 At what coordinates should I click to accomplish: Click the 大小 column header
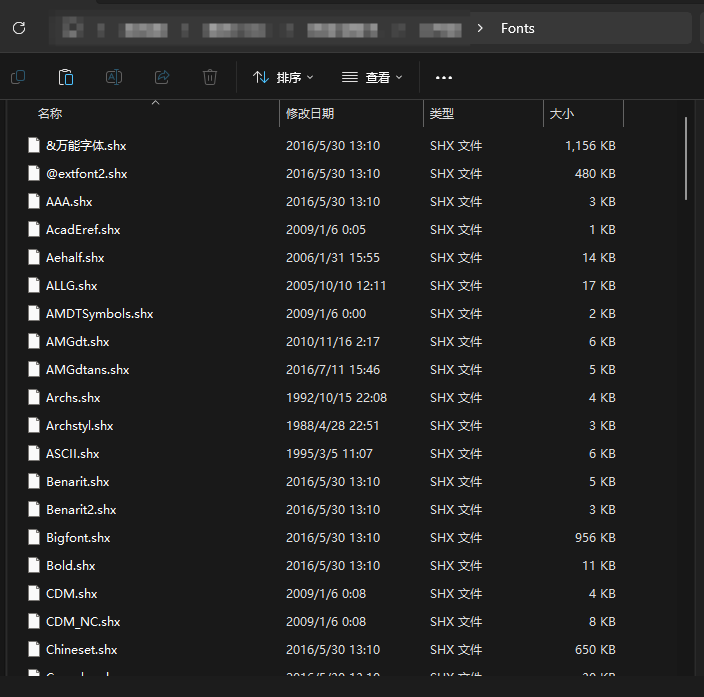tap(561, 114)
